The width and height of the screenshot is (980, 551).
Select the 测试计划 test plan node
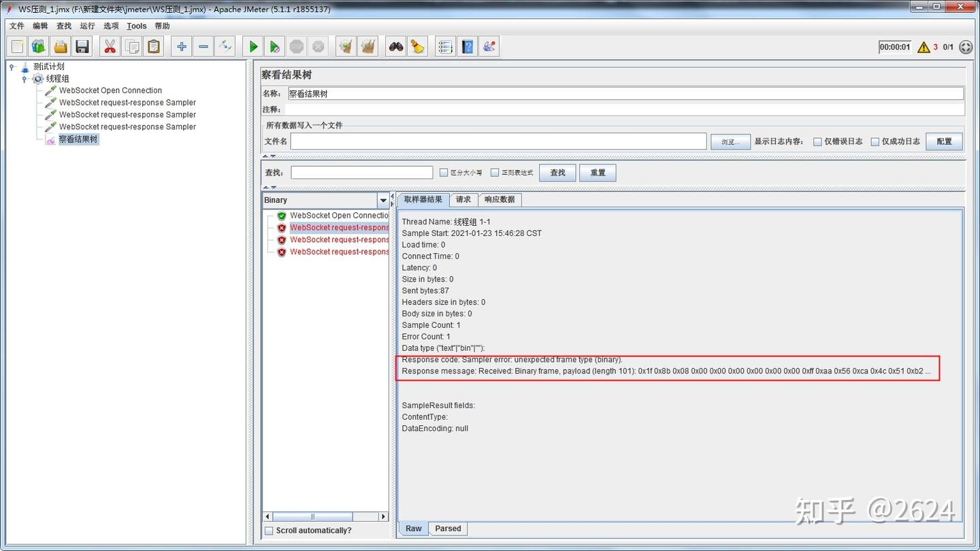pyautogui.click(x=49, y=67)
